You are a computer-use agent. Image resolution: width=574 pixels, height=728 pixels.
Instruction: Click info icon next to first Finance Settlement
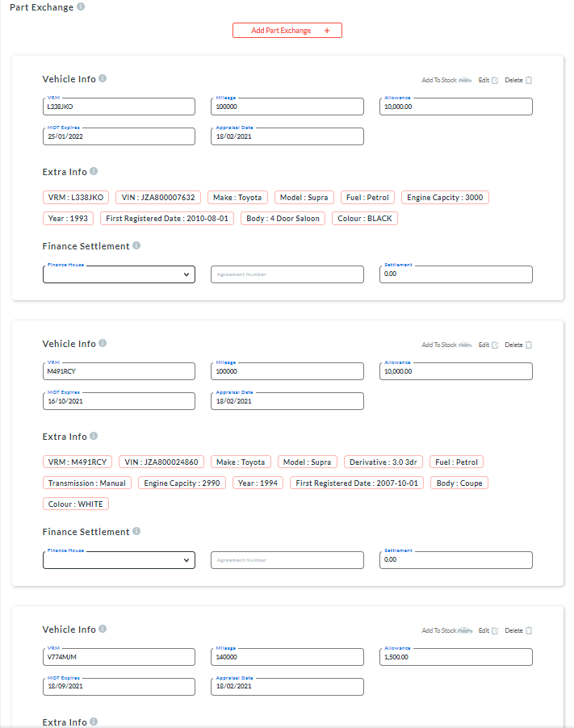tap(136, 246)
